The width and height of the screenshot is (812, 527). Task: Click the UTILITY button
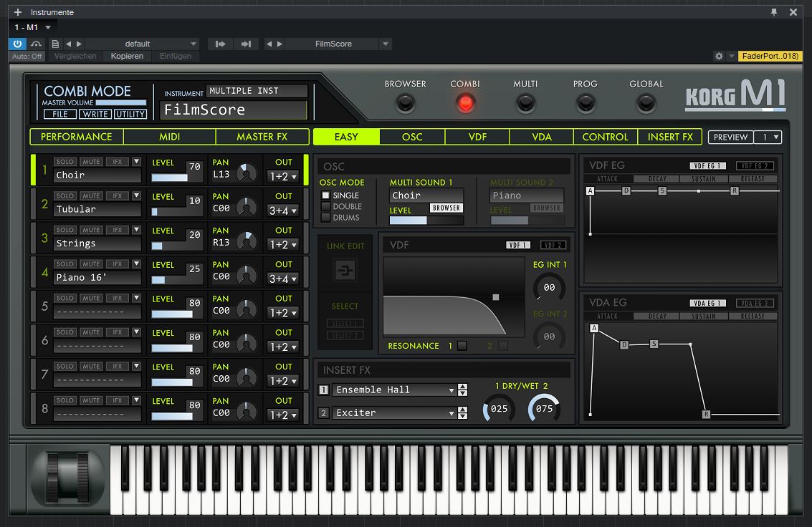point(130,115)
